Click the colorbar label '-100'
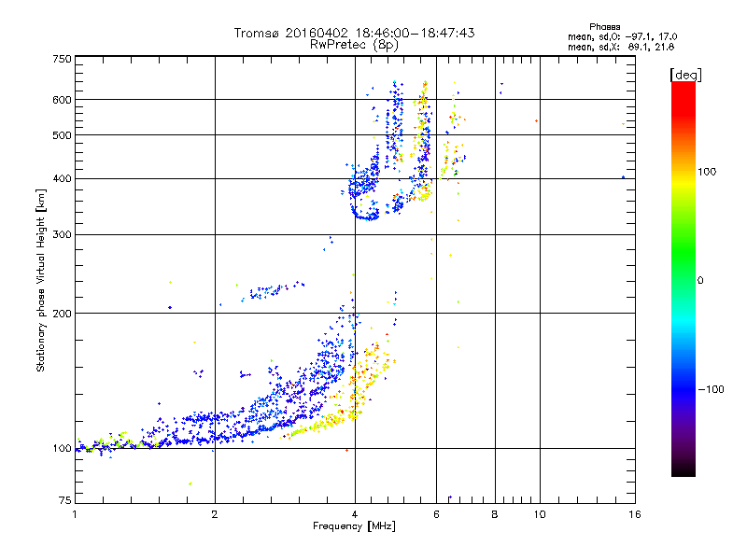The image size is (747, 560). click(x=712, y=389)
